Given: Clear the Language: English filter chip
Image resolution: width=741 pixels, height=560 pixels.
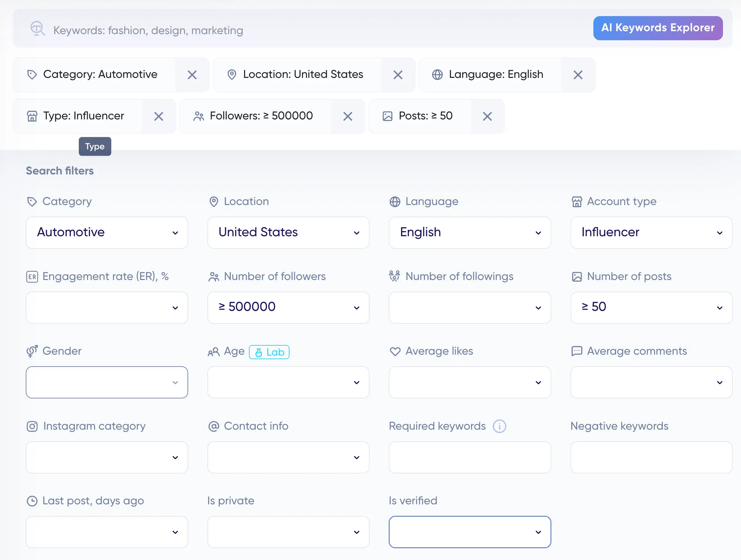Looking at the screenshot, I should (x=578, y=75).
